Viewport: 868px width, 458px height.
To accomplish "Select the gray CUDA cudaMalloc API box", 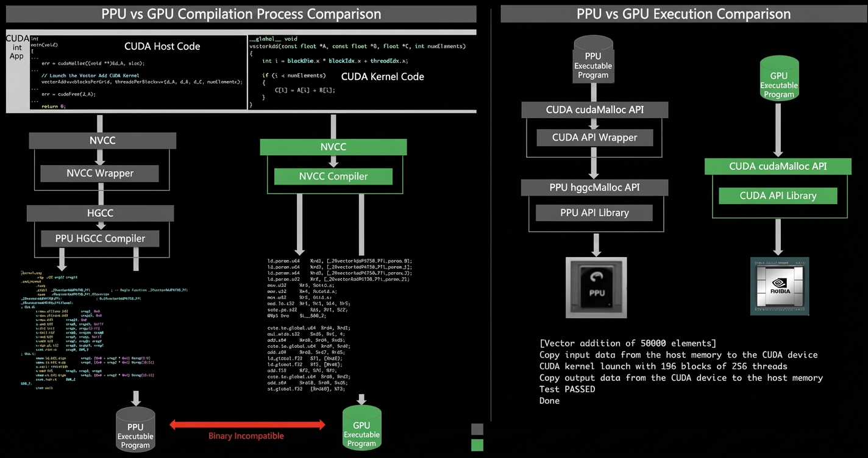I will point(595,110).
